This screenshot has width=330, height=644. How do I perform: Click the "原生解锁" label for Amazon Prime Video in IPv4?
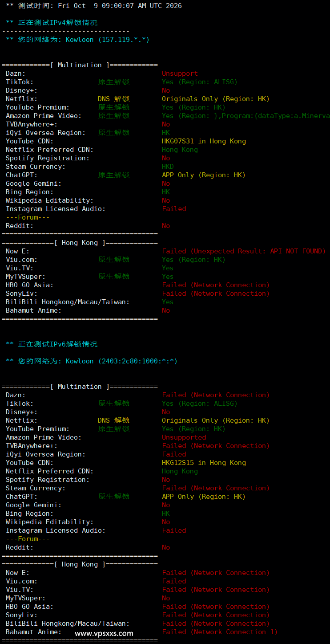coord(114,116)
